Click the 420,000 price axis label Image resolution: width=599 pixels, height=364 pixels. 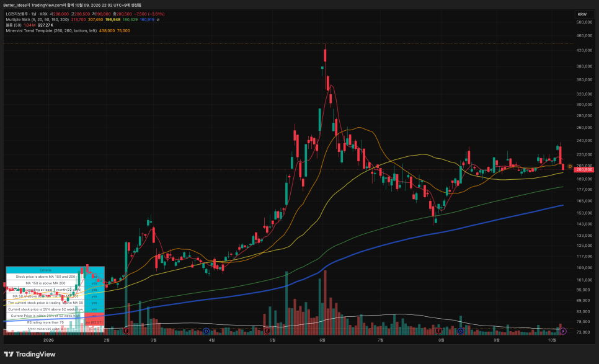(x=584, y=50)
